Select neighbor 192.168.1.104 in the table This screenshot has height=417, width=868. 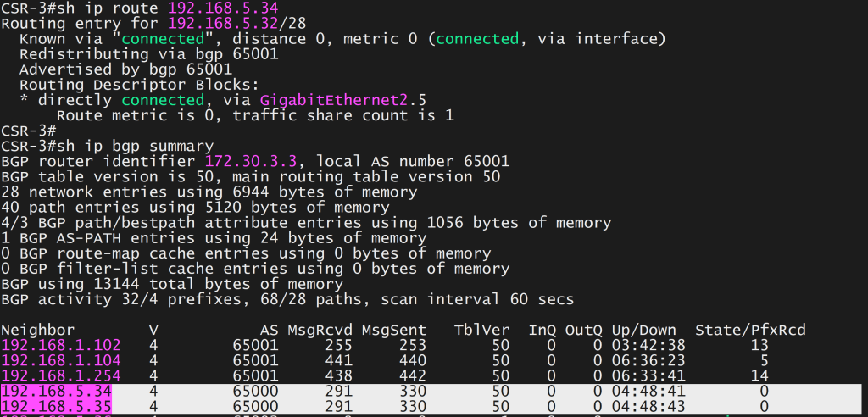(x=61, y=360)
